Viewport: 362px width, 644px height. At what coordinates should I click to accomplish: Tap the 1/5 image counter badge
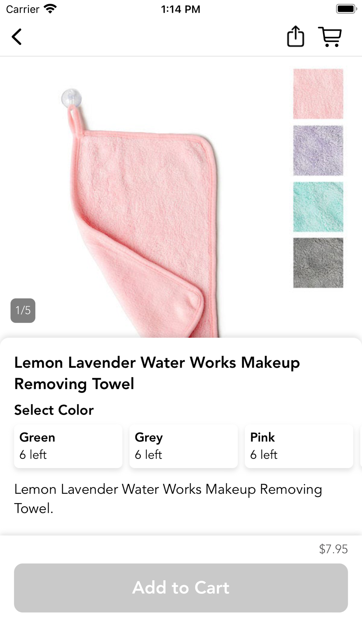point(23,310)
